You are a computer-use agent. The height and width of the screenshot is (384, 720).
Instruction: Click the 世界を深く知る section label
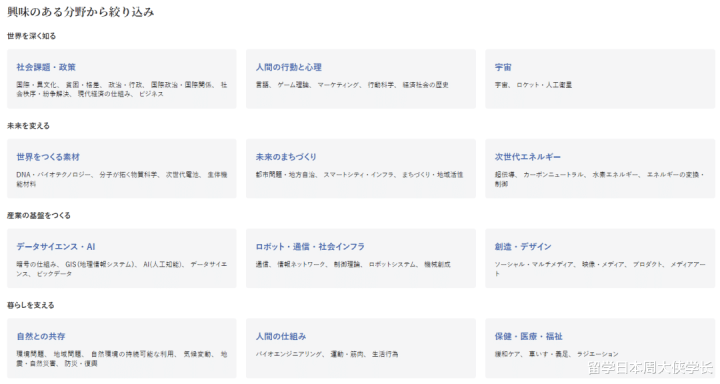31,36
